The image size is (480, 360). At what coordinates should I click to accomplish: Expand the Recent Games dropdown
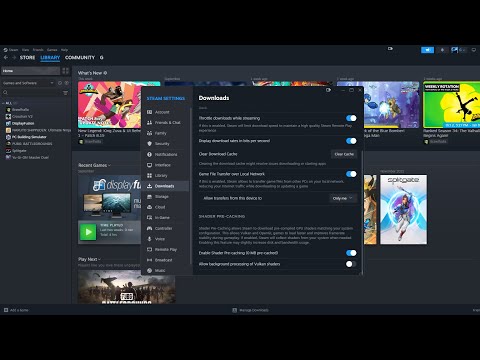point(94,165)
